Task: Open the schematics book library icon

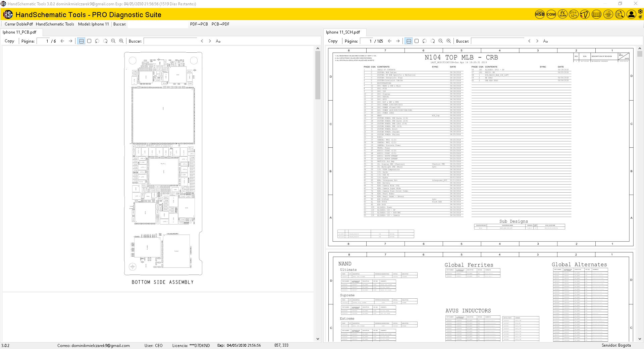Action: 596,14
